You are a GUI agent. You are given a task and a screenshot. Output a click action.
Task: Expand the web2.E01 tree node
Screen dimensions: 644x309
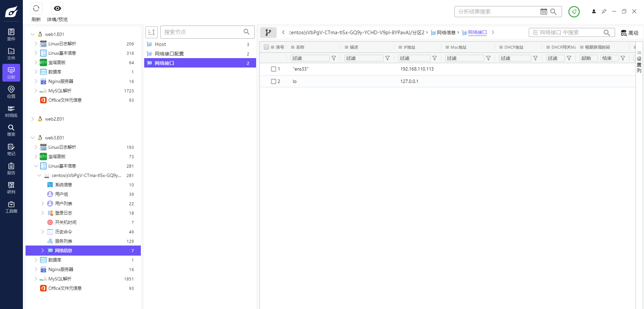click(33, 119)
